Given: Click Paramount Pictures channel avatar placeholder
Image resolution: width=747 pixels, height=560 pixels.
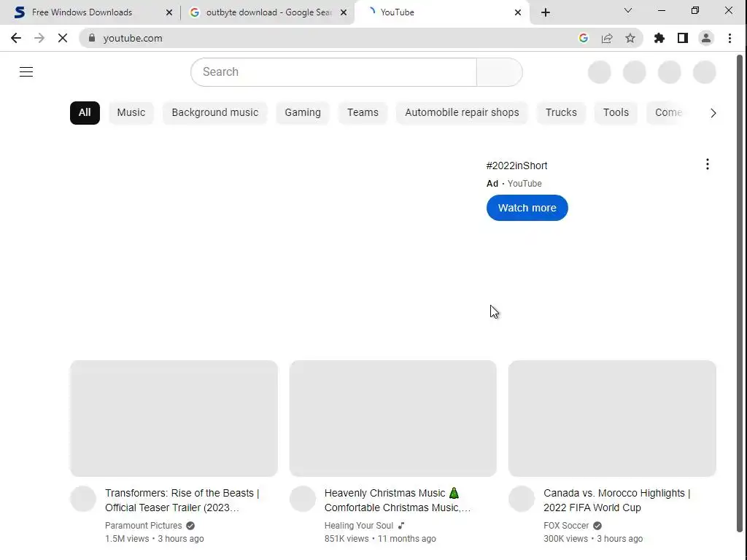Looking at the screenshot, I should (83, 499).
